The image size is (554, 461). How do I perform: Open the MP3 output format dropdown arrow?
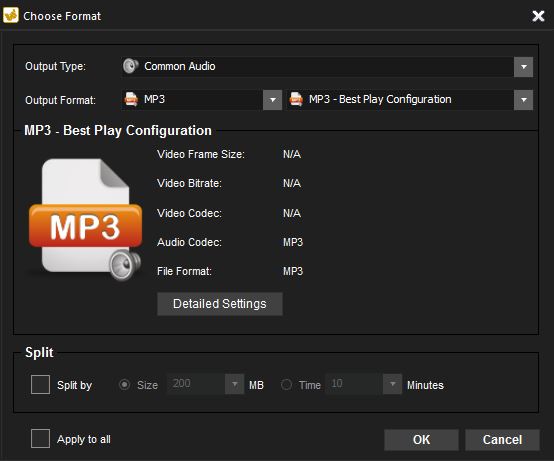272,100
